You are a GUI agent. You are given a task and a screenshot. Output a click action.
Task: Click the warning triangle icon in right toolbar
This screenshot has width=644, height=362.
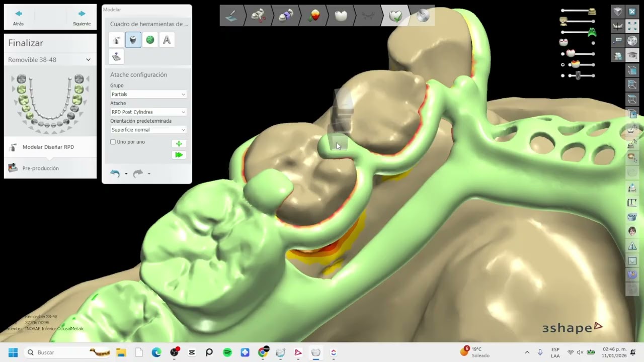pyautogui.click(x=632, y=246)
